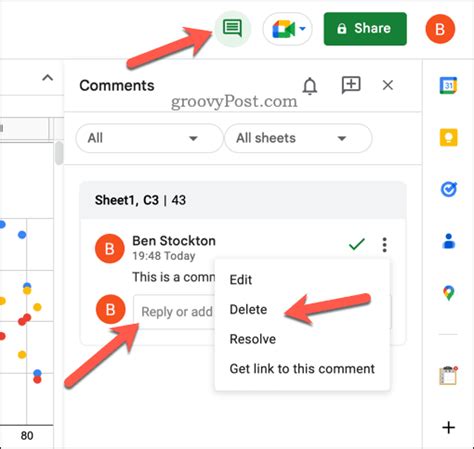The width and height of the screenshot is (474, 449).
Task: Collapse the toolbar with the up chevron
Action: pos(48,78)
